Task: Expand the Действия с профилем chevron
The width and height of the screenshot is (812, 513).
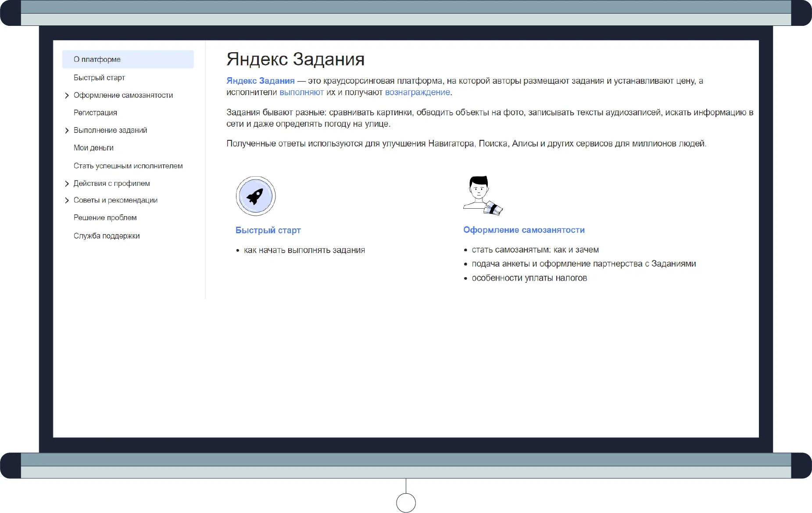Action: tap(67, 184)
